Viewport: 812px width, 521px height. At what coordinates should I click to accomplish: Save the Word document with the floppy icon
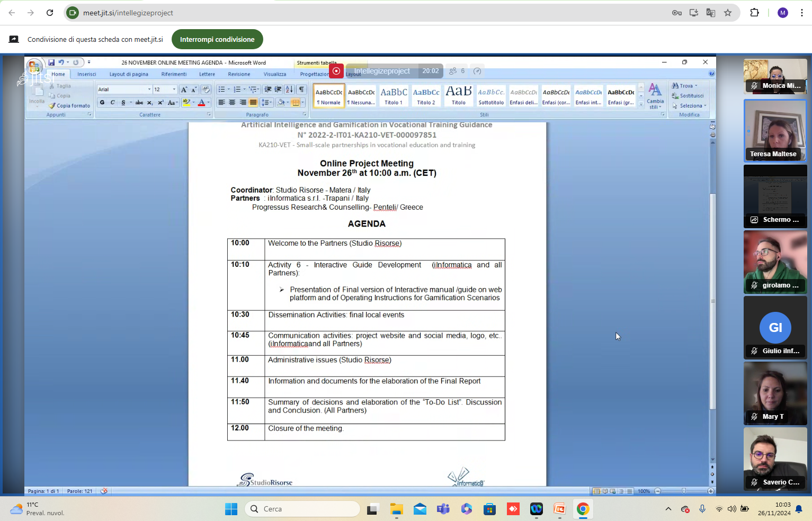point(51,62)
